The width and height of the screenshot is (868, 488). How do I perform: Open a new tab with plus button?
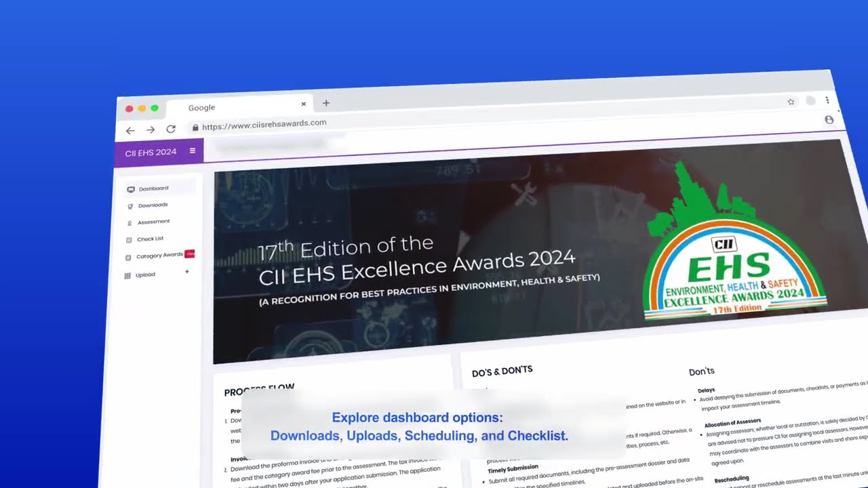[x=326, y=103]
